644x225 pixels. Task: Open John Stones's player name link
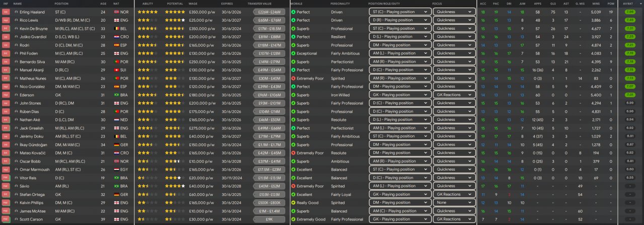31,103
